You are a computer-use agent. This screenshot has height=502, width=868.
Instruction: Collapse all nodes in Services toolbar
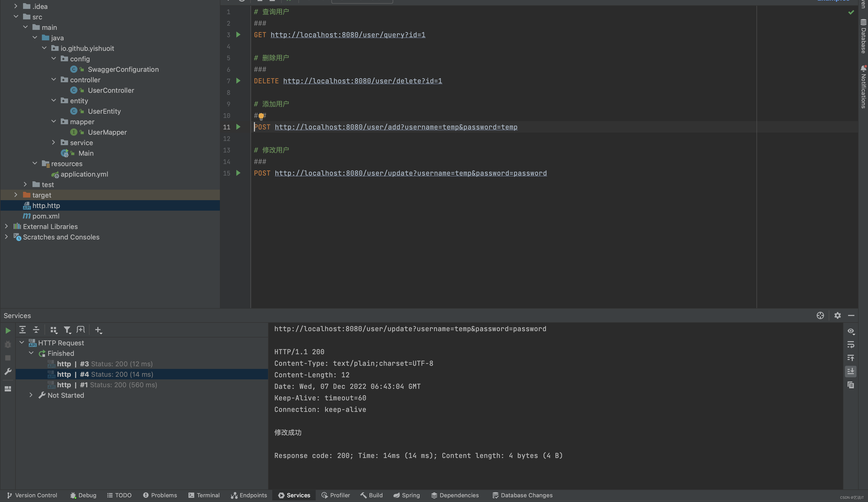coord(36,330)
